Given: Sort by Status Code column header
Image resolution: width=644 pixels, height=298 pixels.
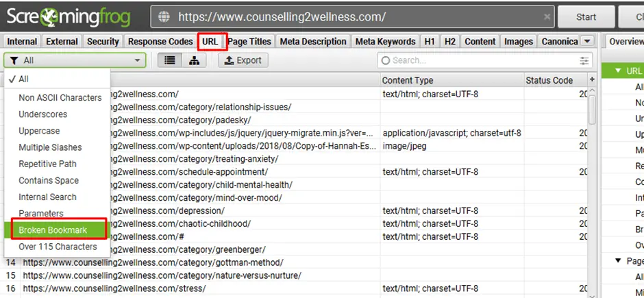Looking at the screenshot, I should tap(556, 80).
